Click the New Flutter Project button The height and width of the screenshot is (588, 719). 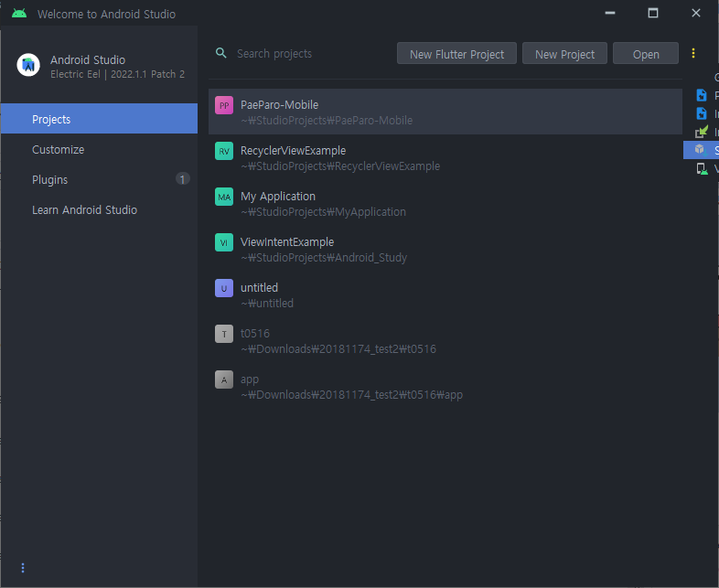456,54
